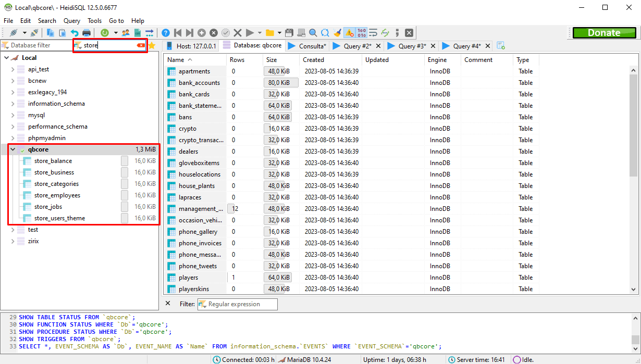Click the Help question mark icon

coord(166,33)
